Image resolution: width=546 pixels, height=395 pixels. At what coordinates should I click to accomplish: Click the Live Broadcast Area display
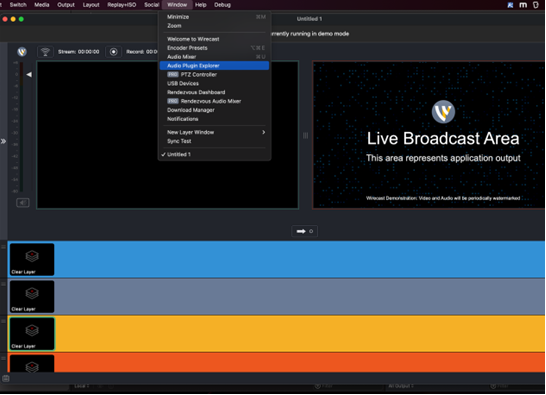tap(429, 135)
